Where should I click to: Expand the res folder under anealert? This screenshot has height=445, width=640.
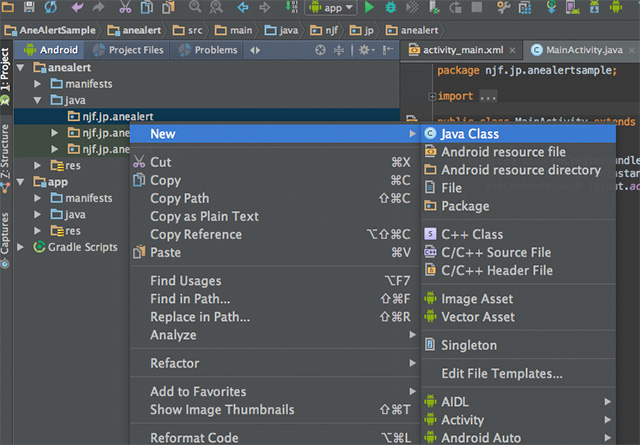pyautogui.click(x=37, y=165)
